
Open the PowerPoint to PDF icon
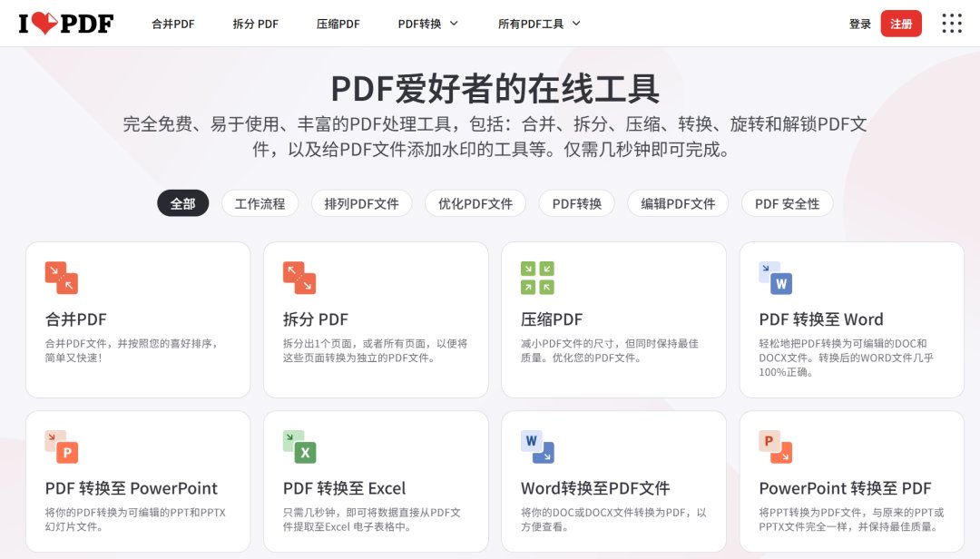tap(773, 446)
